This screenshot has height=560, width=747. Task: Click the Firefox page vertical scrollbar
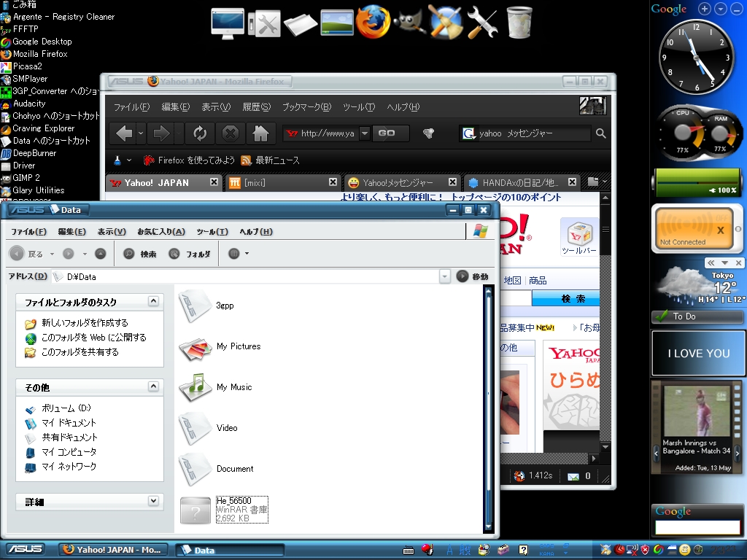(605, 323)
